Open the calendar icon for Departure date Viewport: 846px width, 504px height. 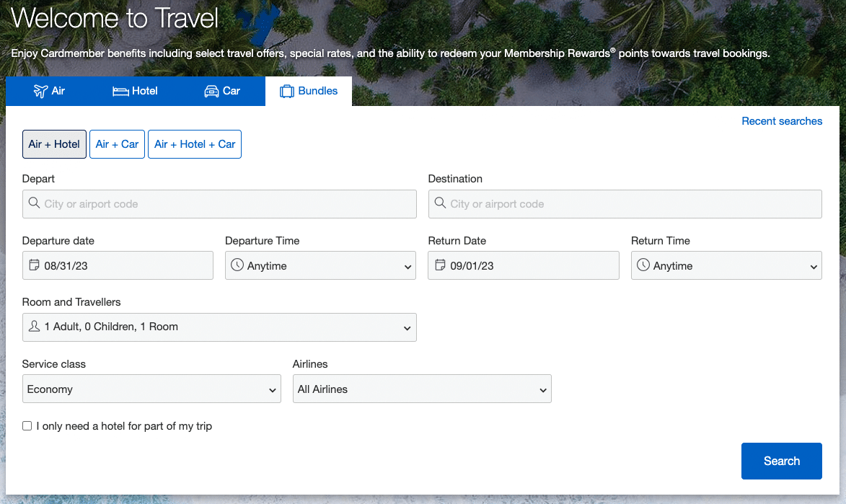pos(34,265)
